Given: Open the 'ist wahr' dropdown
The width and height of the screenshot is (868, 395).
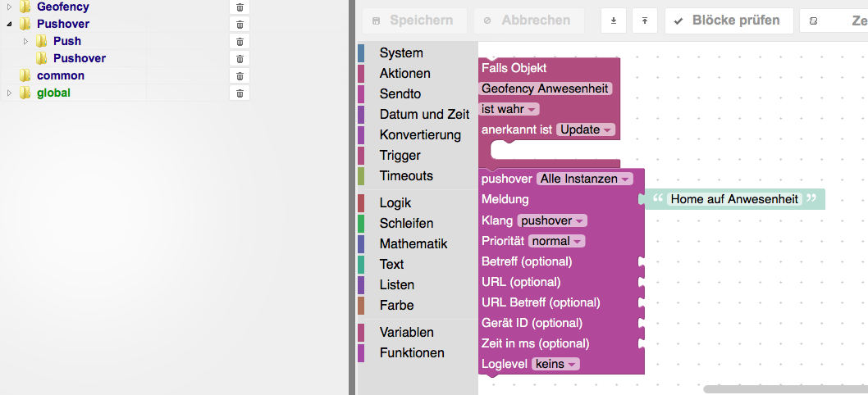Looking at the screenshot, I should (509, 109).
